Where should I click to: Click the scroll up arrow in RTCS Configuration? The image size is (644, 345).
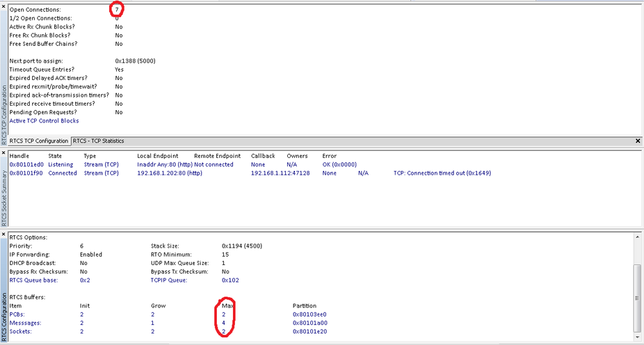click(x=638, y=237)
